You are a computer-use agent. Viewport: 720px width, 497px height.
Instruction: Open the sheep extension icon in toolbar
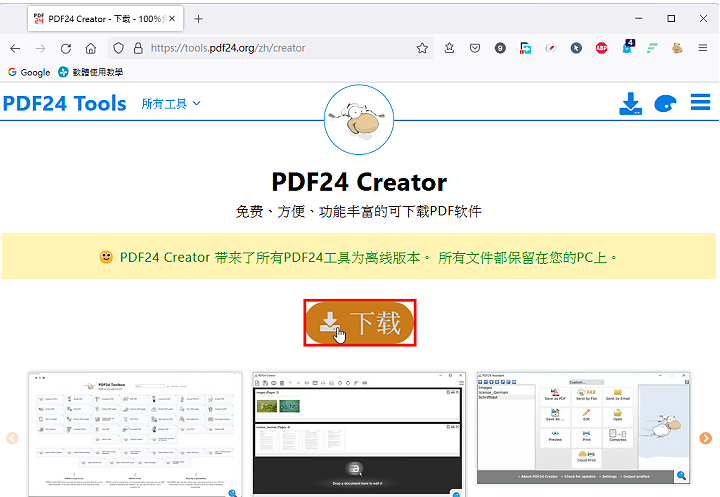point(677,48)
